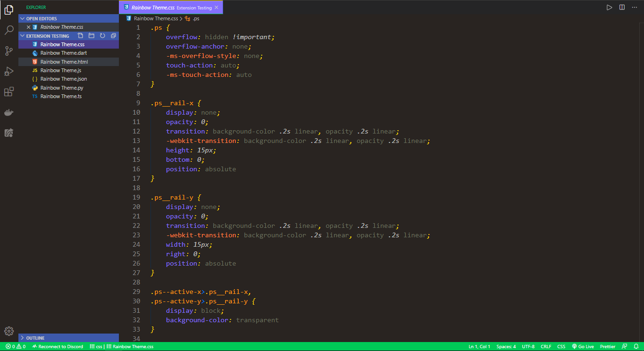Click Reconnect to Discord in status bar
The height and width of the screenshot is (351, 644).
58,347
